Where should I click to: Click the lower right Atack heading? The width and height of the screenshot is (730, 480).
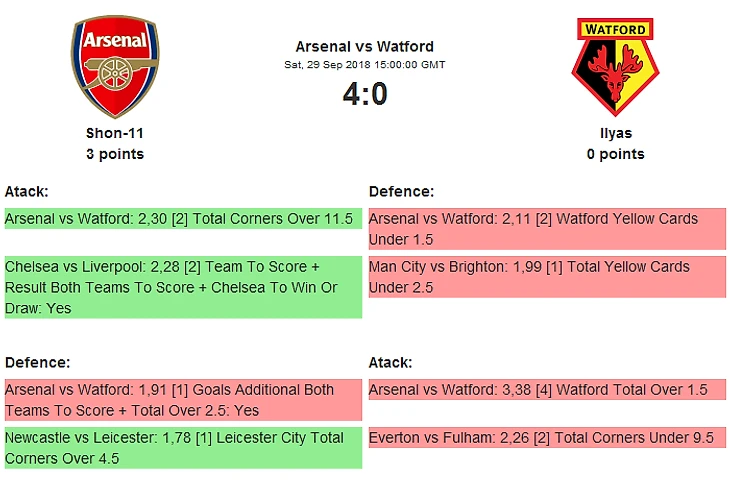(x=391, y=362)
